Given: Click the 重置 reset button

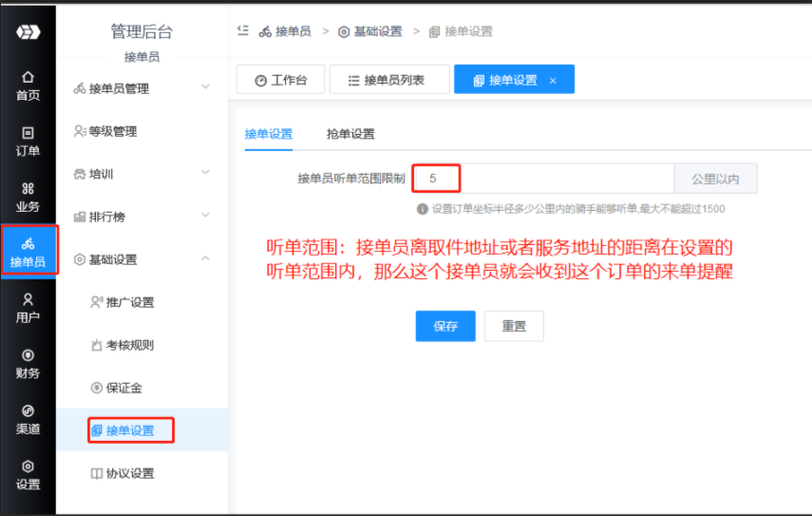Looking at the screenshot, I should tap(514, 326).
